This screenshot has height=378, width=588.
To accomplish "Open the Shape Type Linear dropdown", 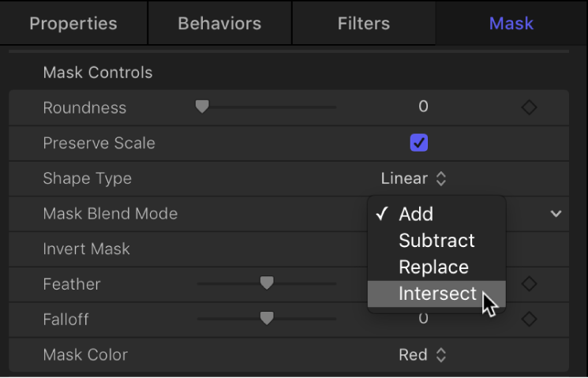I will click(x=414, y=178).
